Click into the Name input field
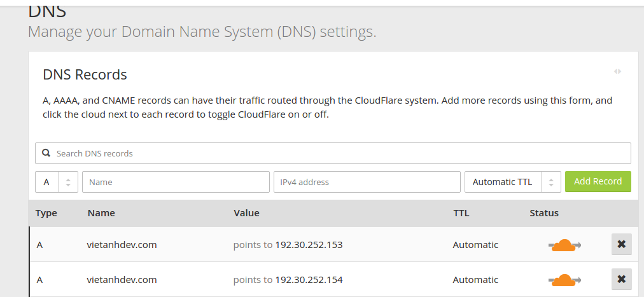 (176, 182)
